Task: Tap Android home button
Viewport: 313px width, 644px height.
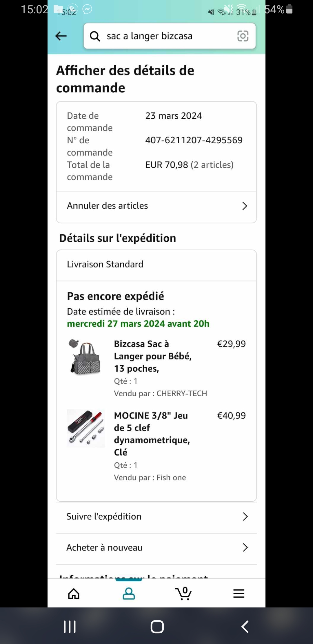Action: (x=157, y=627)
